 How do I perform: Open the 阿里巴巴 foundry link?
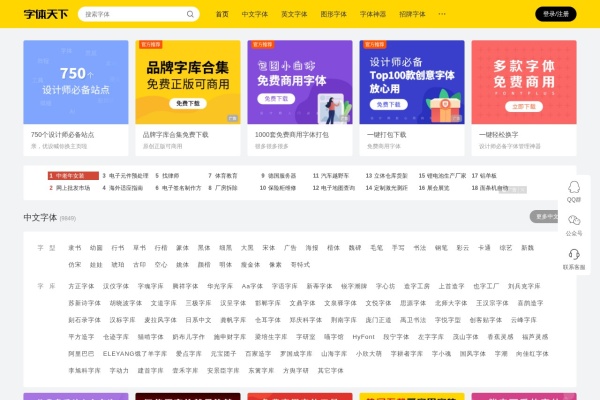click(81, 354)
